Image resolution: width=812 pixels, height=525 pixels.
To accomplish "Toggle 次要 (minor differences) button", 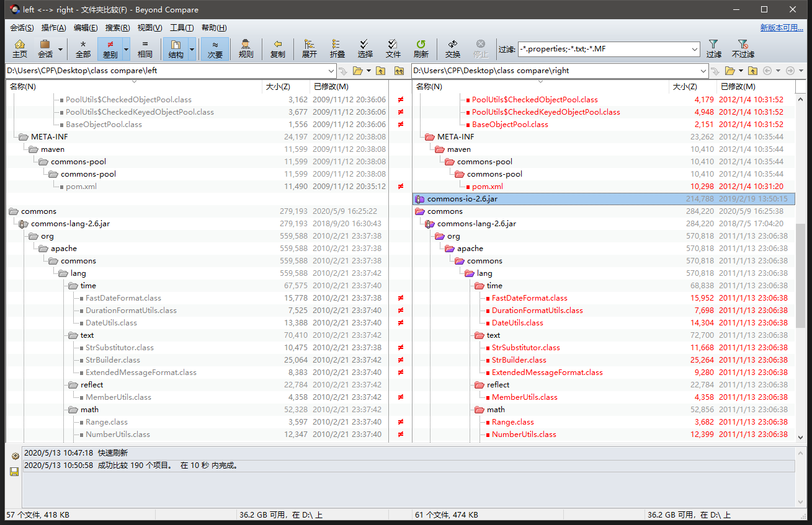I will coord(215,49).
